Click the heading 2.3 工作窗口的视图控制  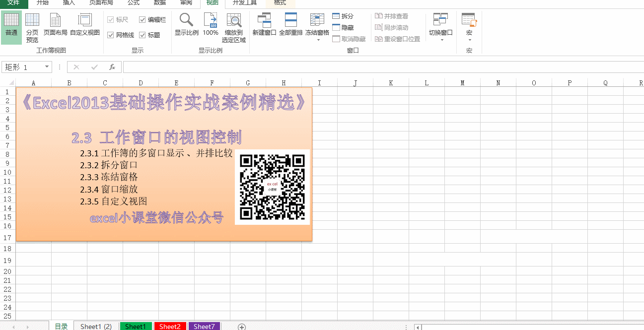[x=156, y=137]
